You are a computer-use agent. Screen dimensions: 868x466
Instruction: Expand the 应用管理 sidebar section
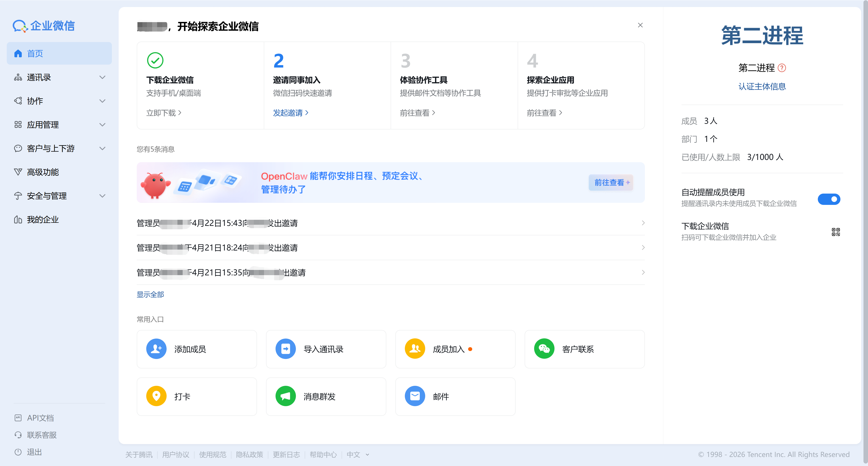(102, 125)
